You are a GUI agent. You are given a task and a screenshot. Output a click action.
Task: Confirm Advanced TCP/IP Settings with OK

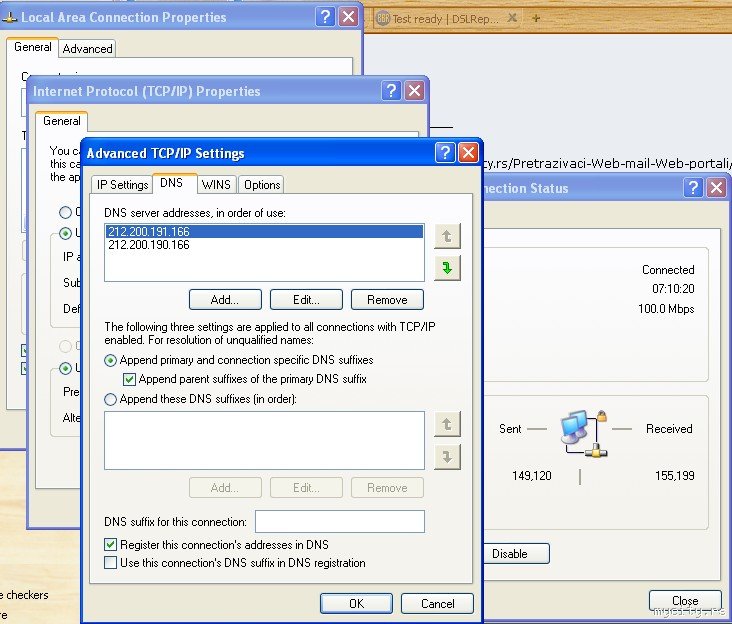point(356,603)
